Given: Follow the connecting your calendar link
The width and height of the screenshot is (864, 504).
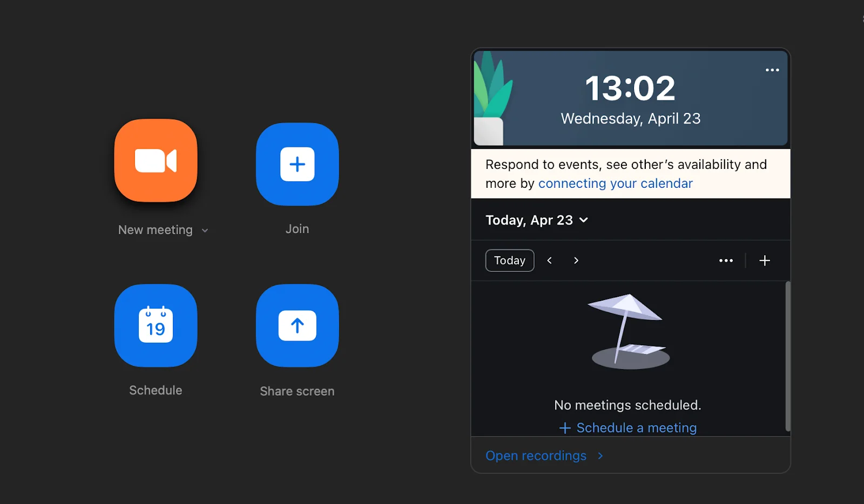Looking at the screenshot, I should tap(615, 183).
